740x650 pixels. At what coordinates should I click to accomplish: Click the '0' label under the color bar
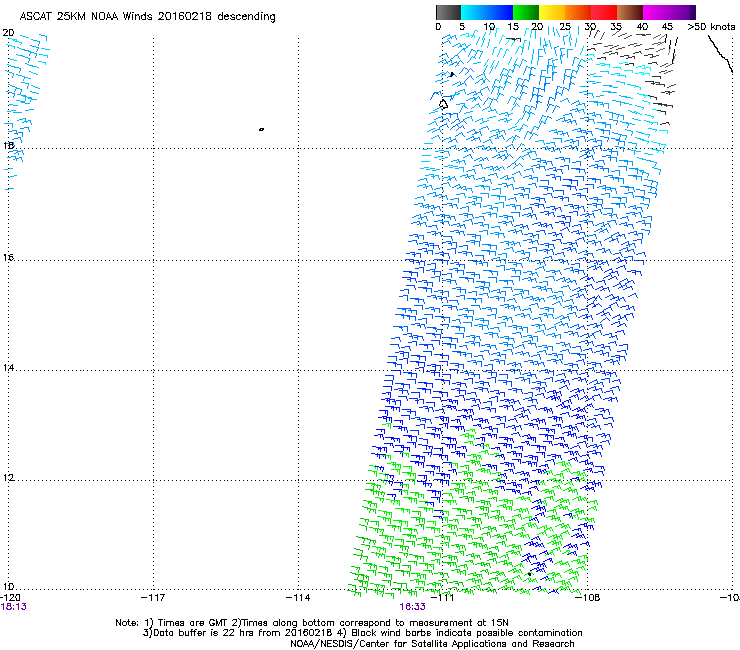438,27
